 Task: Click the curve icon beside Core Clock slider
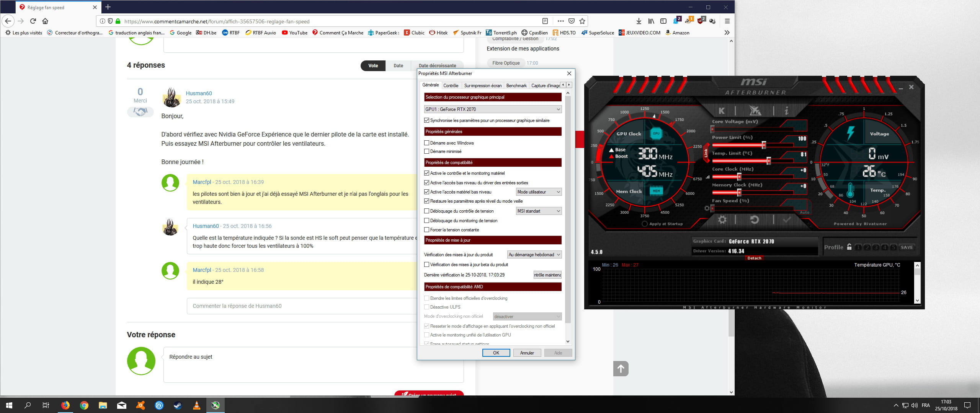[x=707, y=177]
